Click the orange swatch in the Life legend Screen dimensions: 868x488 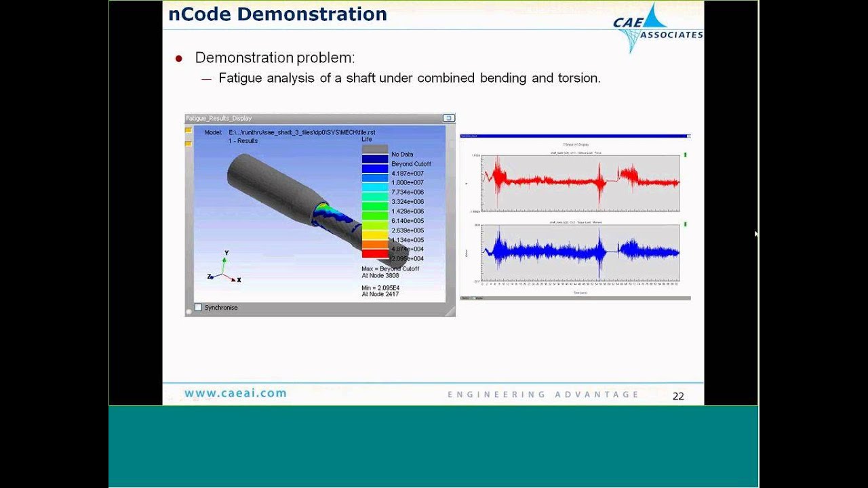[x=375, y=245]
